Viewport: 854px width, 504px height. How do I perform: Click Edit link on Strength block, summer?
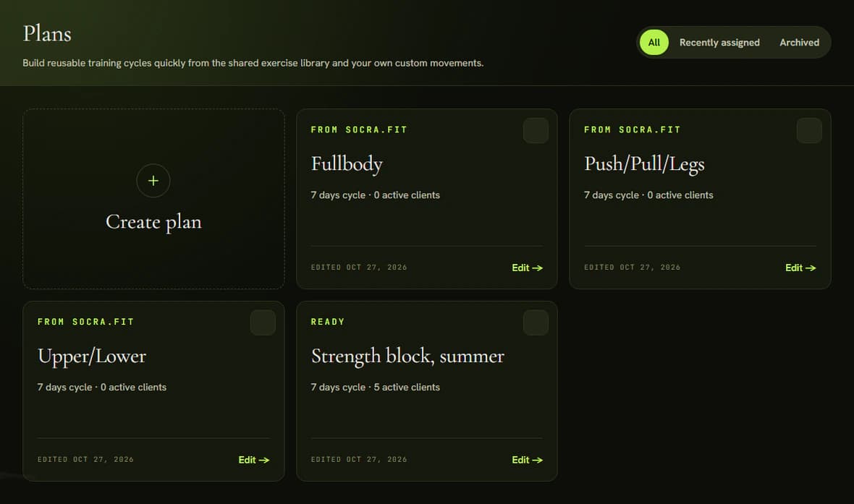coord(527,460)
